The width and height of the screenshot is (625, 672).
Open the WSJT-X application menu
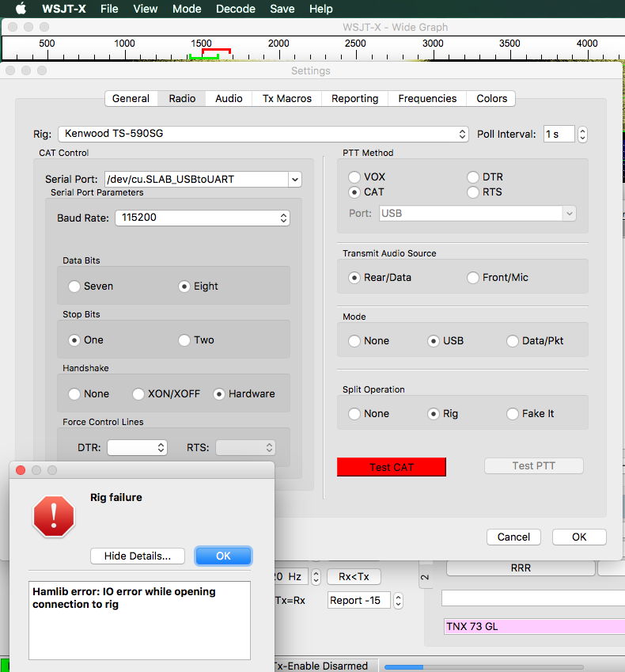click(x=64, y=9)
